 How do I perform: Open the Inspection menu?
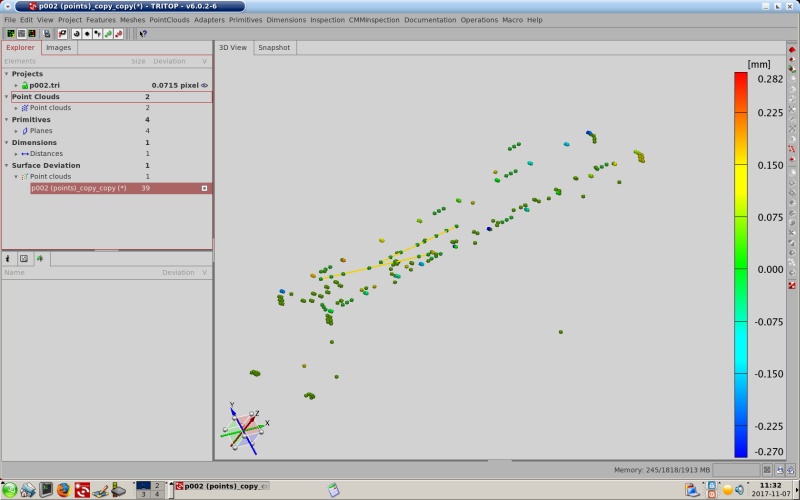327,20
